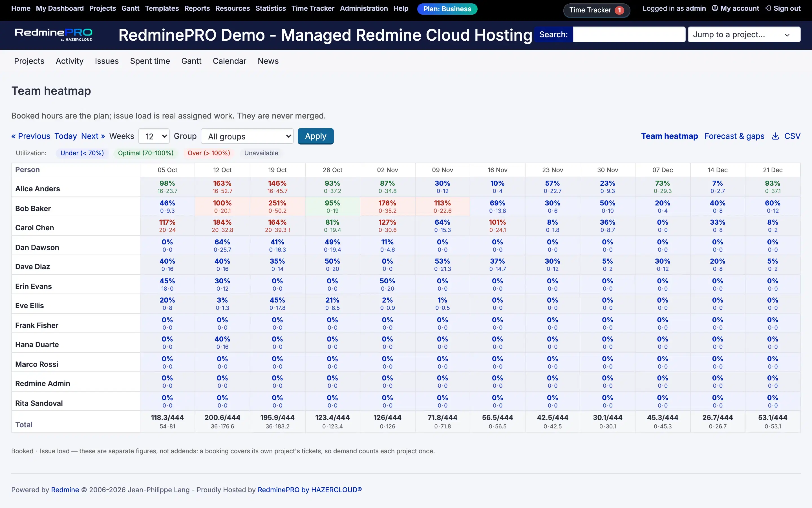Open Templates in top menu
This screenshot has height=508, width=812.
tap(162, 8)
